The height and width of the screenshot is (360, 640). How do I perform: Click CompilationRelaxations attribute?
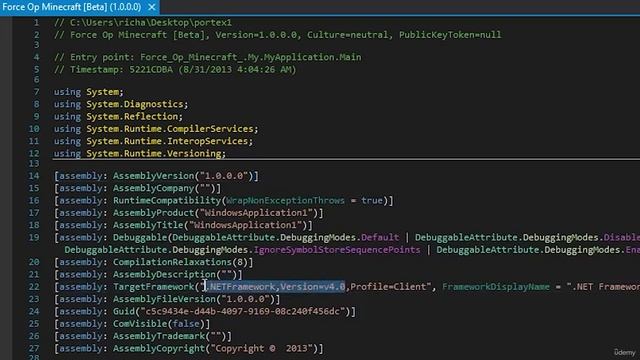pyautogui.click(x=172, y=262)
